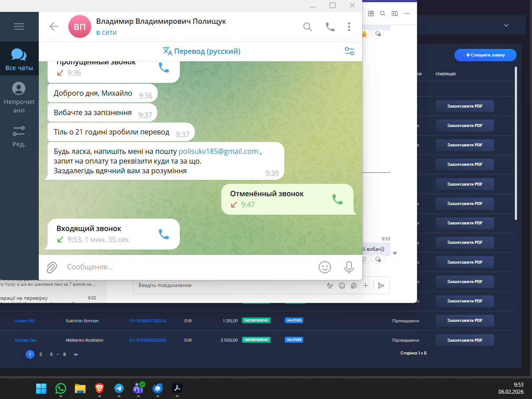The height and width of the screenshot is (399, 532).
Task: Go to pagination page 2
Action: coord(41,354)
